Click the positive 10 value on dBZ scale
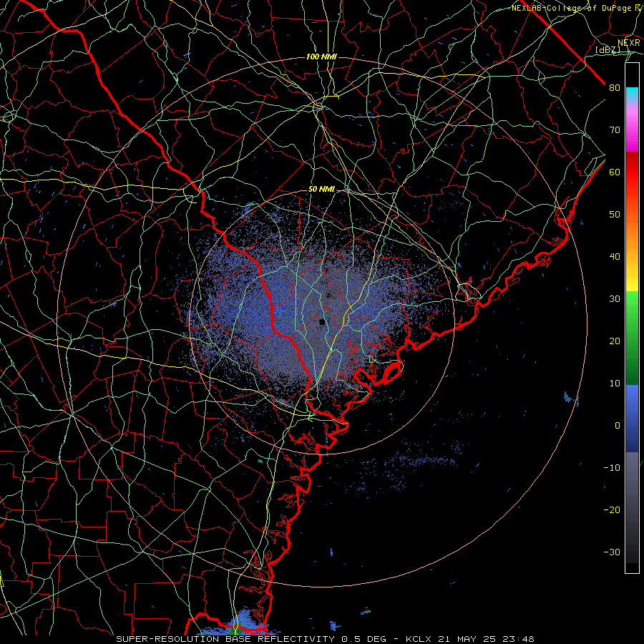Image resolution: width=644 pixels, height=644 pixels. pos(615,384)
